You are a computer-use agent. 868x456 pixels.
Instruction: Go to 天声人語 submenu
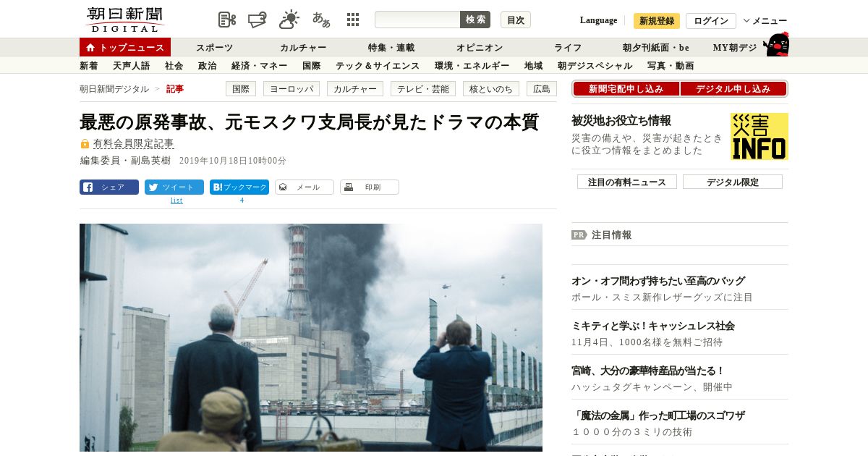(x=132, y=66)
